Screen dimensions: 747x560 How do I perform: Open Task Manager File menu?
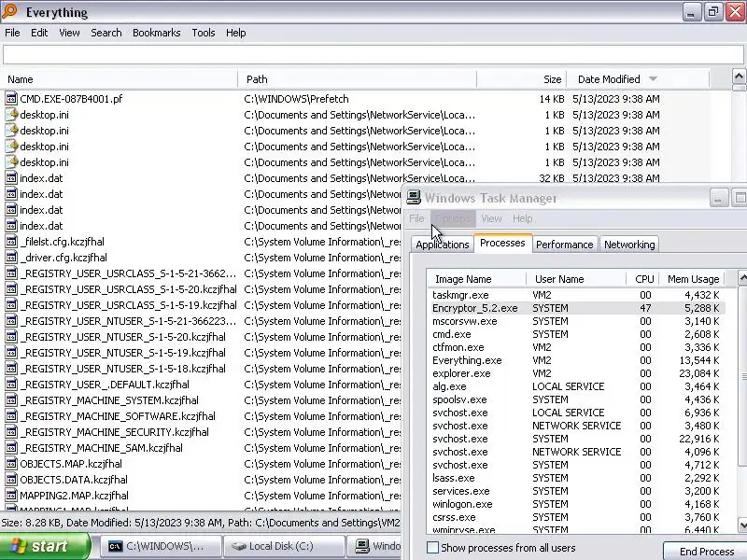pos(416,218)
